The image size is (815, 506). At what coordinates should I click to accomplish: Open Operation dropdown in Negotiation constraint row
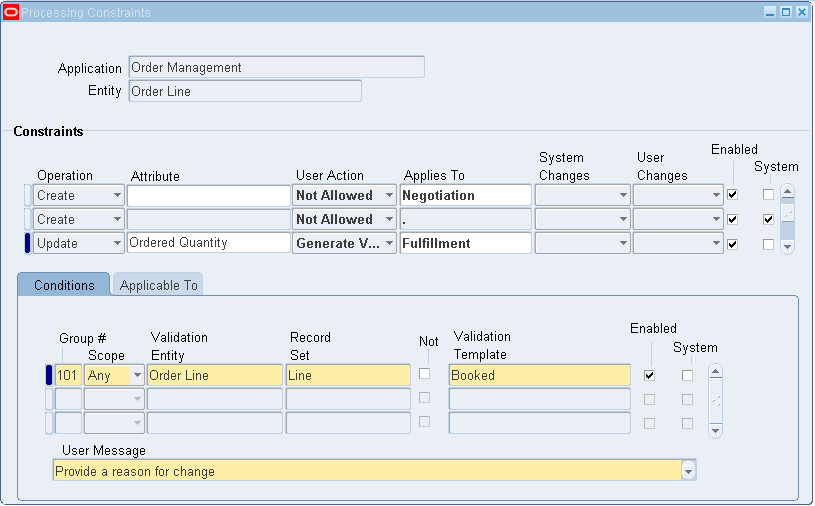tap(78, 195)
